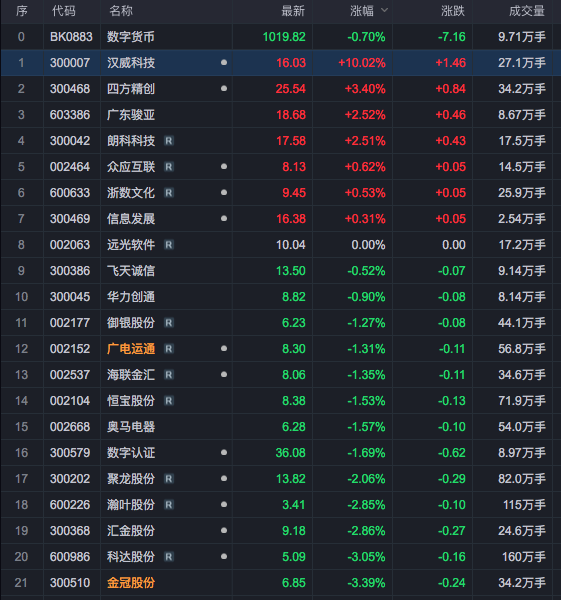Select stock code 300007
Screen dimensions: 561x600
70,63
